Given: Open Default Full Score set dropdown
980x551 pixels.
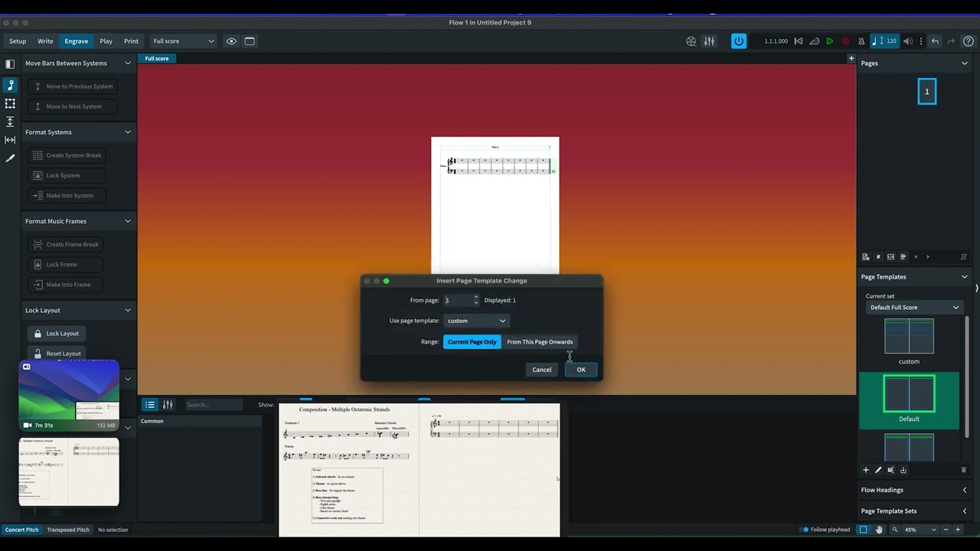Looking at the screenshot, I should (914, 308).
